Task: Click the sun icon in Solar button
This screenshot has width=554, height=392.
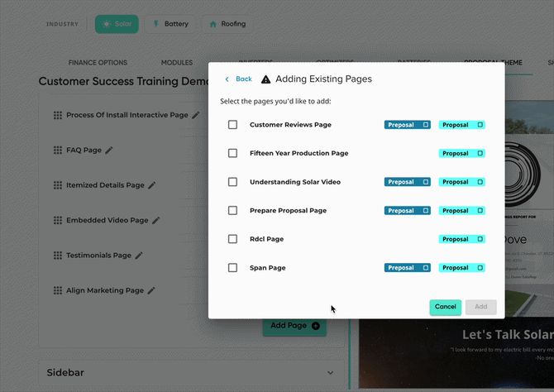Action: tap(107, 24)
